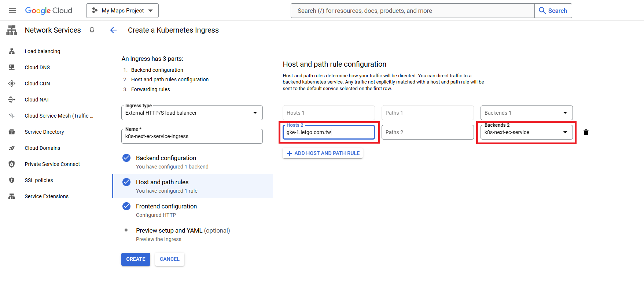
Task: Click the Paths 2 input field
Action: click(x=427, y=132)
